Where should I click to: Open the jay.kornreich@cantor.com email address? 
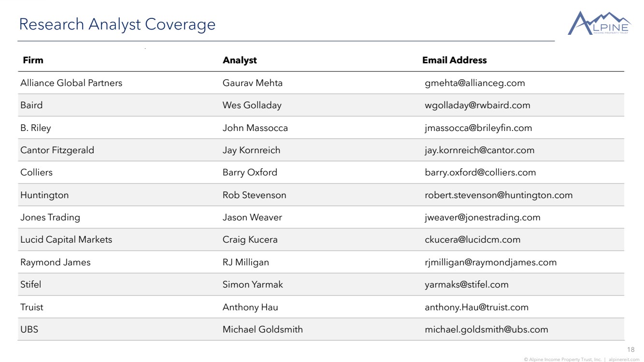coord(479,150)
